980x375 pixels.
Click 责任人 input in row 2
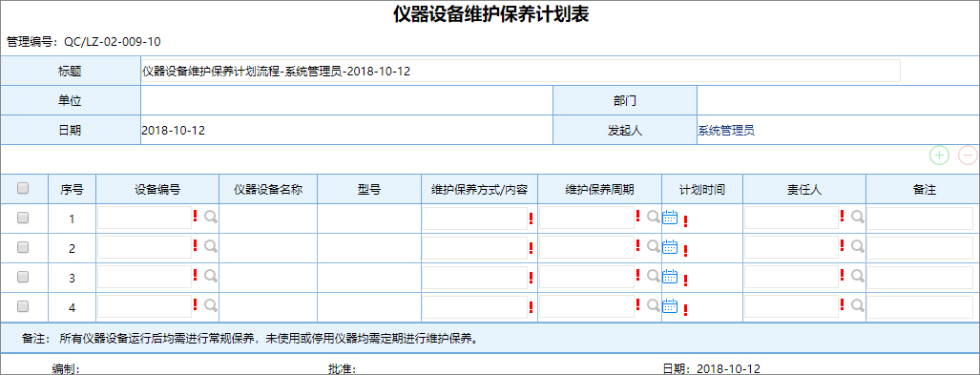tap(791, 247)
